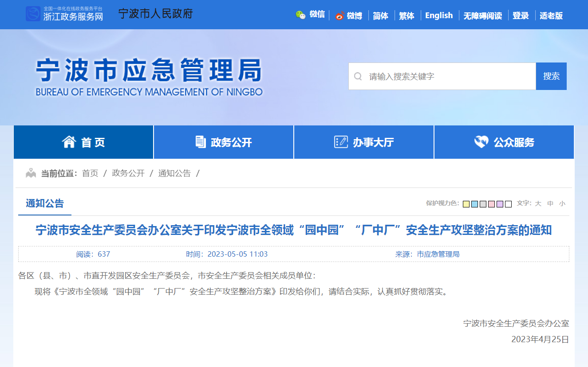Image resolution: width=588 pixels, height=367 pixels.
Task: Click the home icon in 首页 tab
Action: point(69,142)
